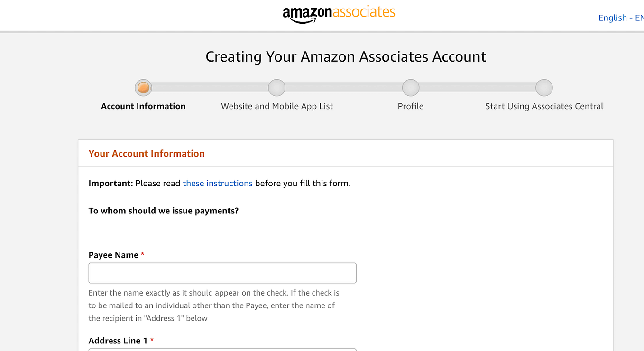Click the Your Account Information heading

point(147,153)
